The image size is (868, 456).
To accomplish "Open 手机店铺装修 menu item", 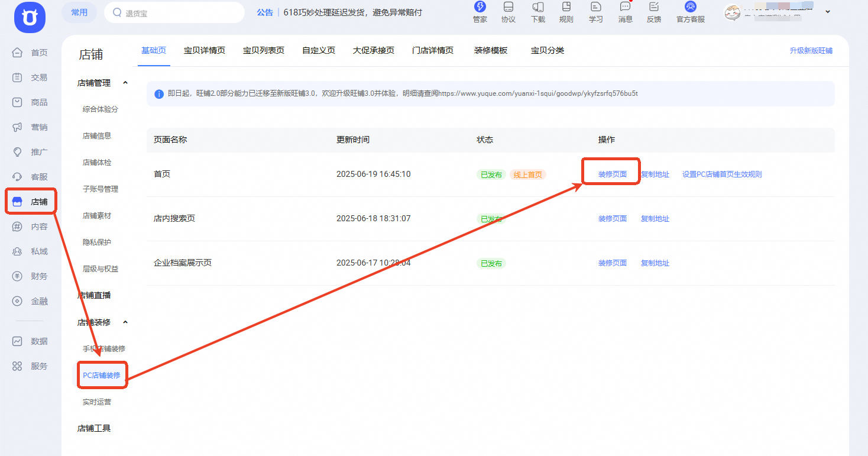I will 104,349.
